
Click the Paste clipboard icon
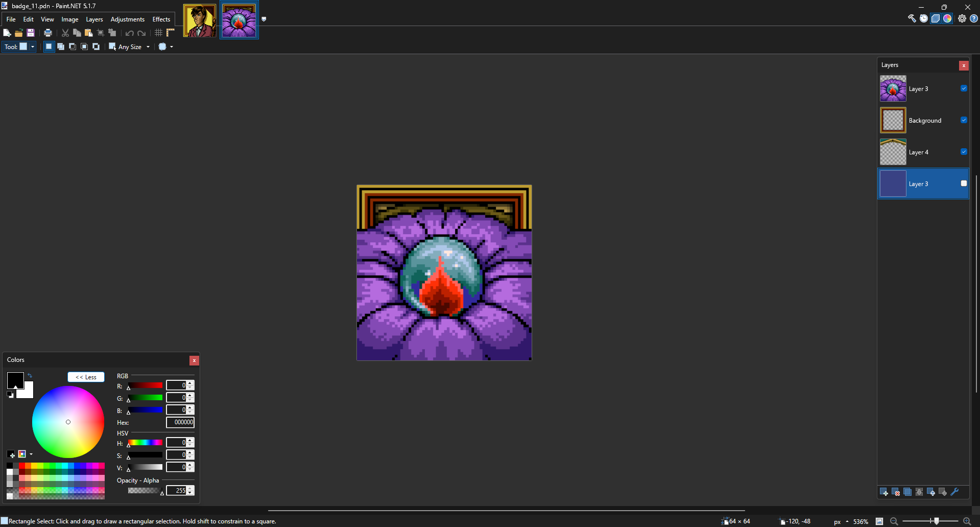(x=89, y=33)
